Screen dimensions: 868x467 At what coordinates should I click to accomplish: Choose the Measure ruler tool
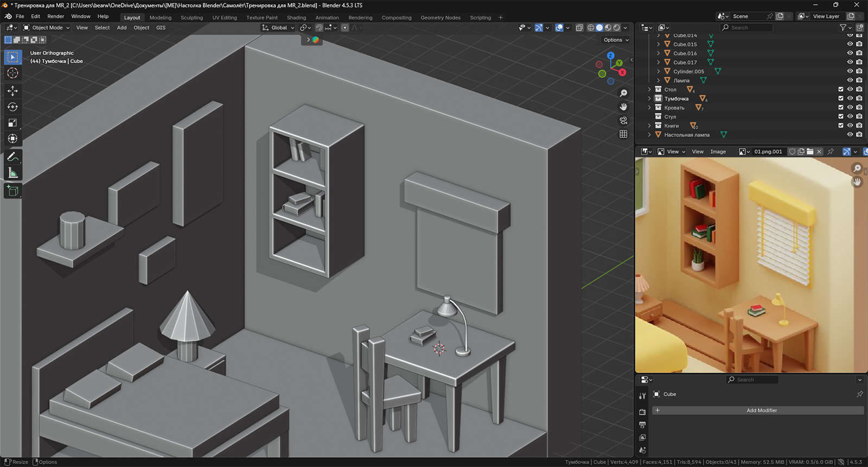tap(12, 173)
